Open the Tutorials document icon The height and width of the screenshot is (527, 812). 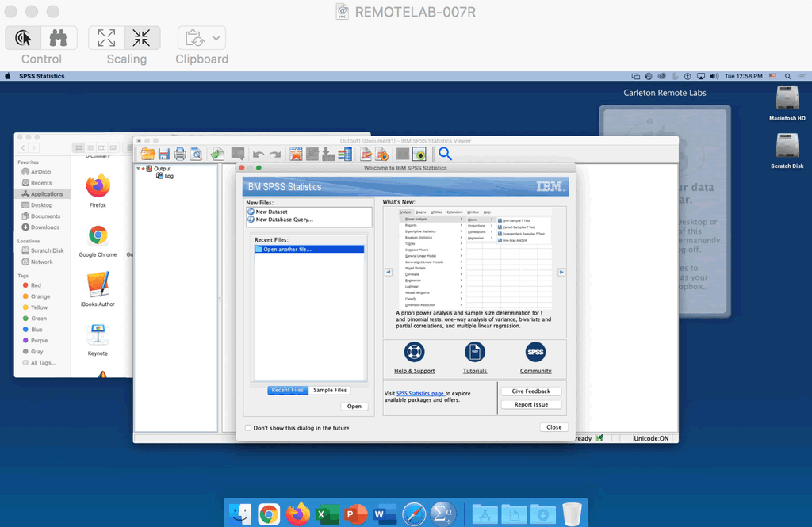(x=475, y=352)
